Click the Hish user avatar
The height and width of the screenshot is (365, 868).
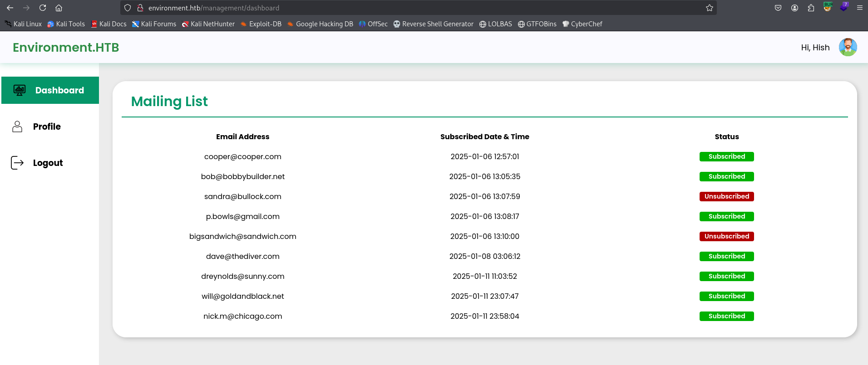[x=848, y=47]
